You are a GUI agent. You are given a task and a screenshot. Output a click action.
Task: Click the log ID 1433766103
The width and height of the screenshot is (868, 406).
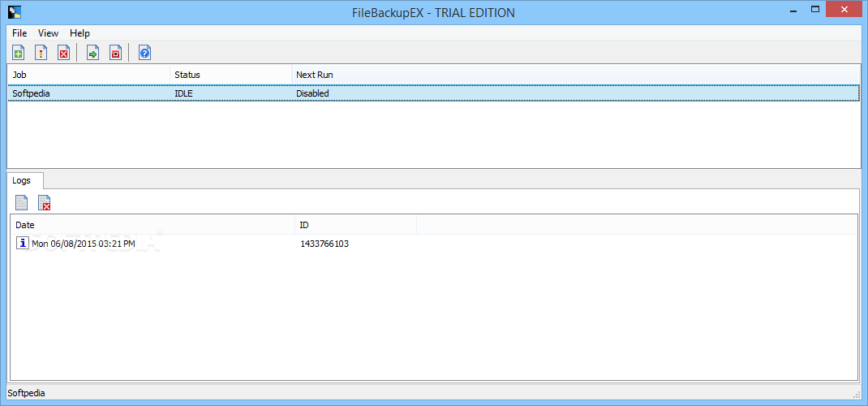point(324,243)
